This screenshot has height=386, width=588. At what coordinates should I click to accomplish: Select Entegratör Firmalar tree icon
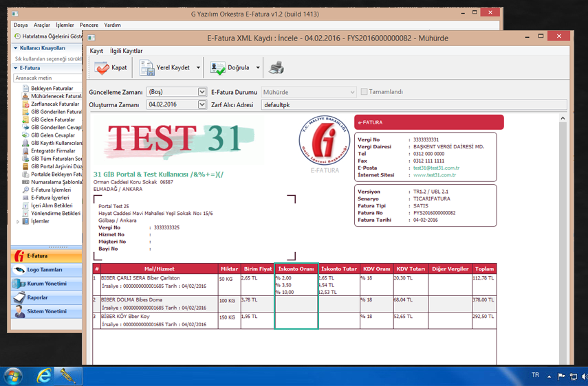point(25,151)
